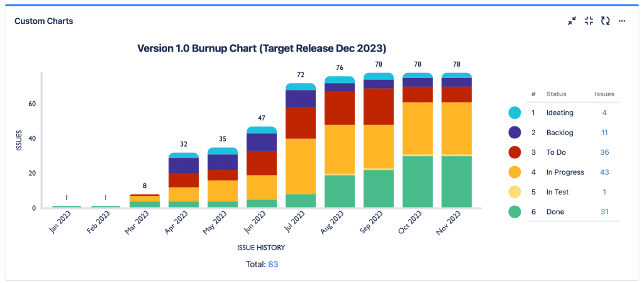
Task: Click the Total 83 issues link
Action: coord(273,264)
